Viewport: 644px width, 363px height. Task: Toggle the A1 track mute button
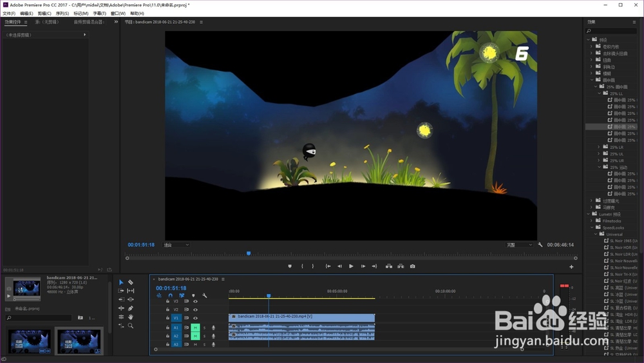click(195, 328)
